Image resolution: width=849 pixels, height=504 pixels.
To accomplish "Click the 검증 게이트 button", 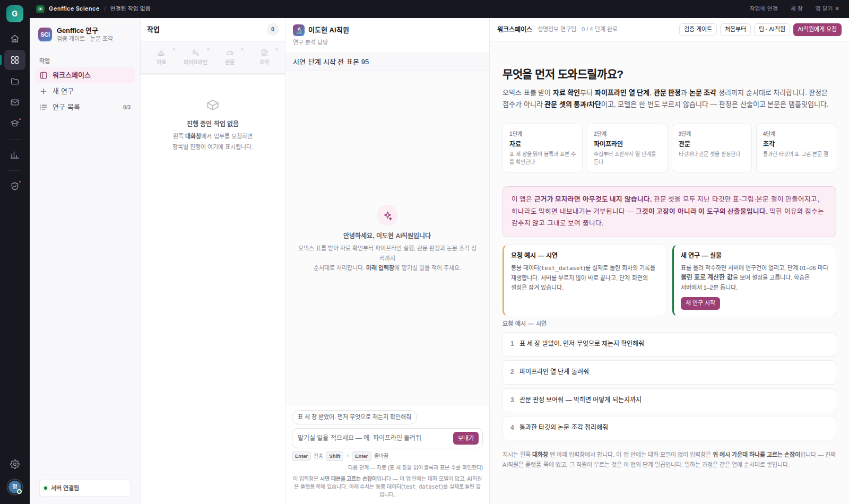I will click(698, 29).
